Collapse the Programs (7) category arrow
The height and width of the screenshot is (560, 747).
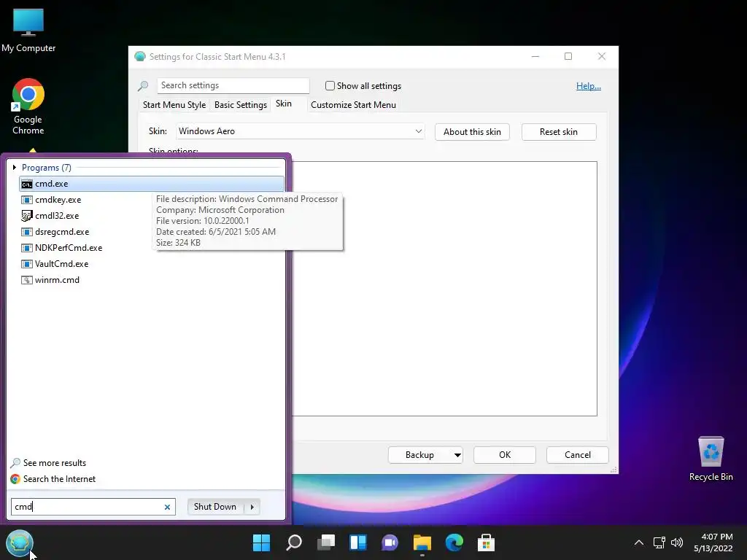(x=15, y=168)
